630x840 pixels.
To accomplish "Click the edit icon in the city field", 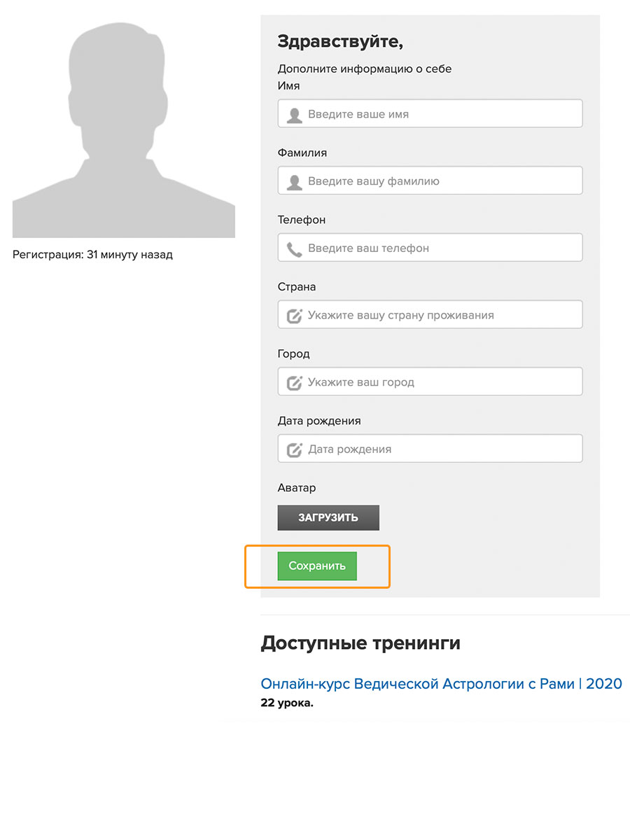I will pos(295,383).
